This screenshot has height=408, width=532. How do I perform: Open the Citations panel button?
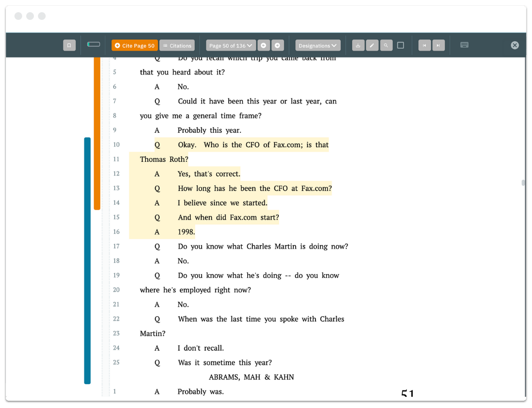click(x=177, y=45)
